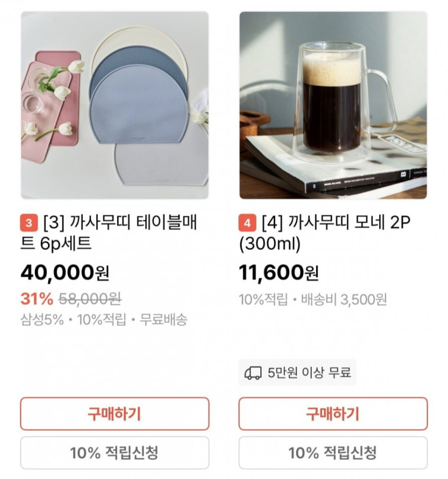This screenshot has width=448, height=479.
Task: Click the orange rank 4 badge
Action: (x=247, y=222)
